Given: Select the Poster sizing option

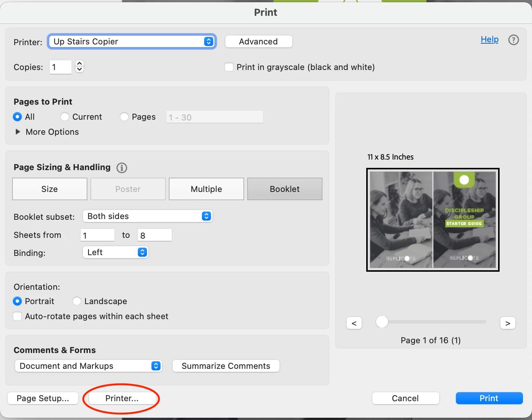Looking at the screenshot, I should point(128,189).
